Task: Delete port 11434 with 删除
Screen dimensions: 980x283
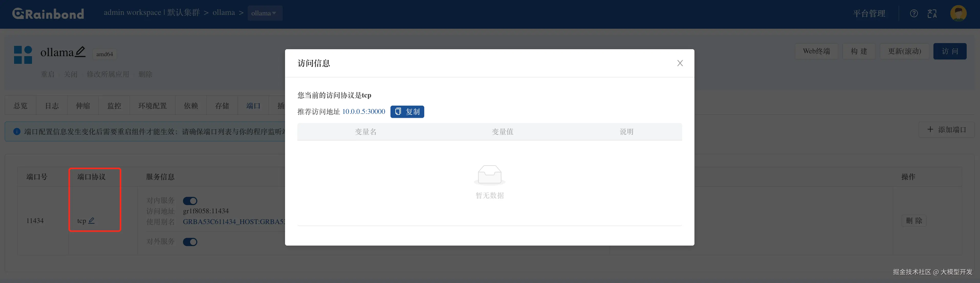Action: click(914, 220)
